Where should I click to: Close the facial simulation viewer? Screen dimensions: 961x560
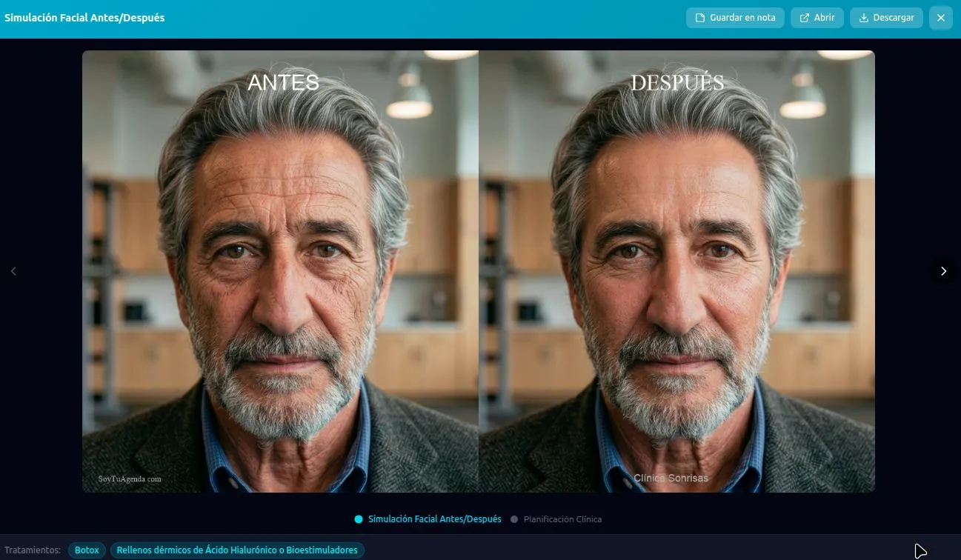(x=941, y=18)
